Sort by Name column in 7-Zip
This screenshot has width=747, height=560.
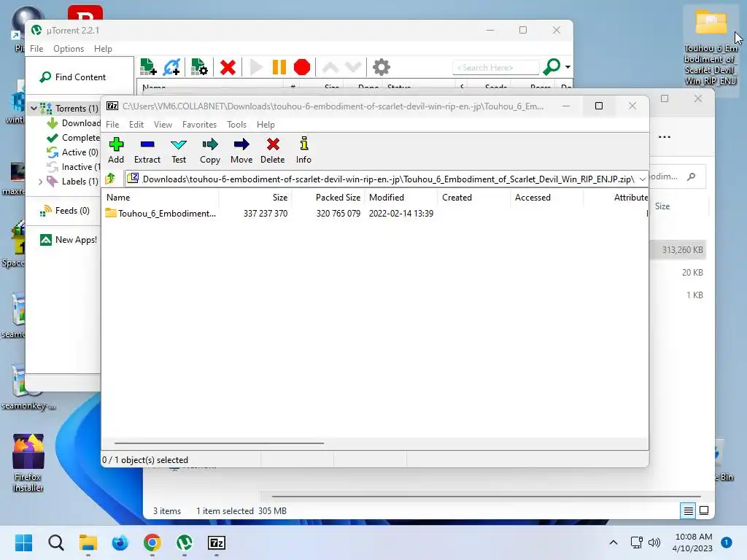pyautogui.click(x=160, y=197)
